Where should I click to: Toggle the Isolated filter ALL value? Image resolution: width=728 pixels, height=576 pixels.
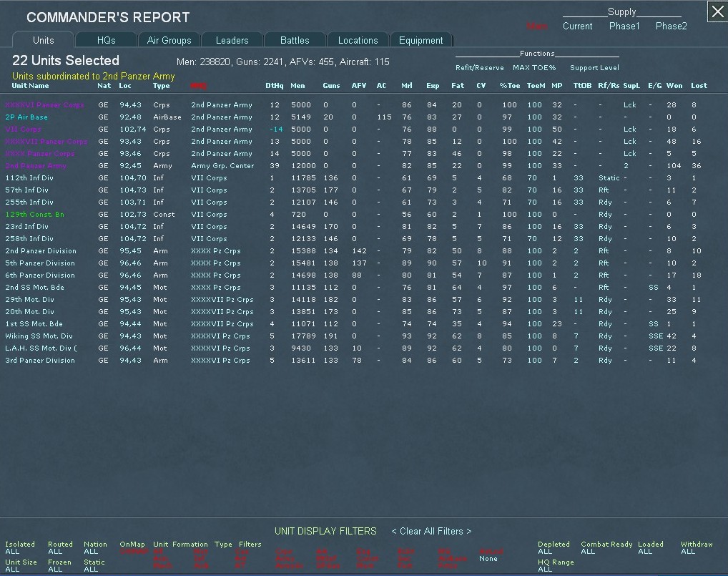tap(12, 552)
